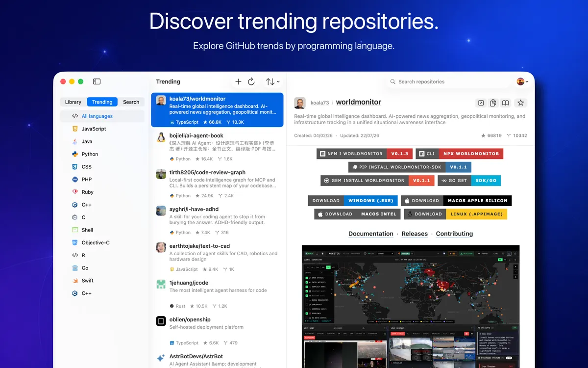Viewport: 588px width, 368px height.
Task: Switch to the Search tab
Action: coord(131,102)
